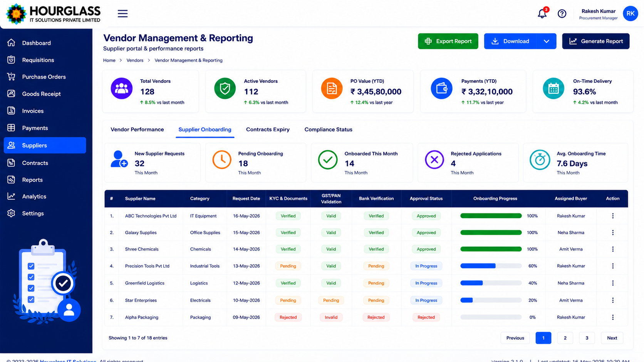
Task: Click the Reports sidebar icon
Action: [x=11, y=180]
